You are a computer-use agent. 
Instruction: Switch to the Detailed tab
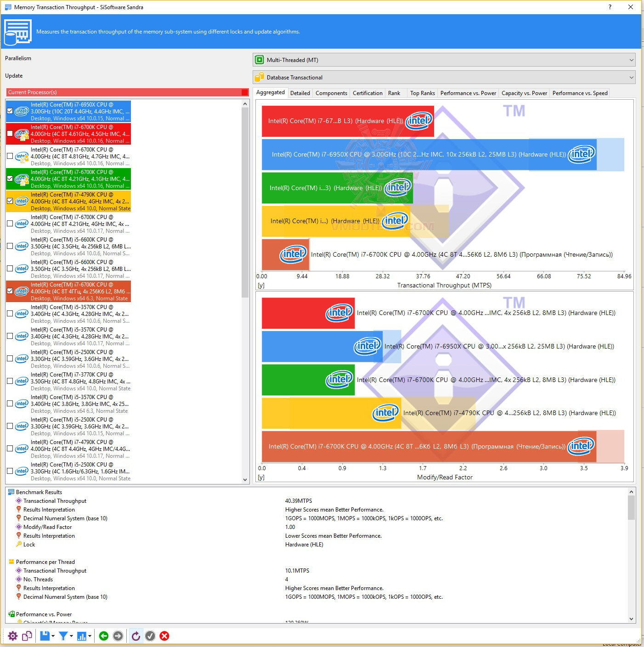300,93
